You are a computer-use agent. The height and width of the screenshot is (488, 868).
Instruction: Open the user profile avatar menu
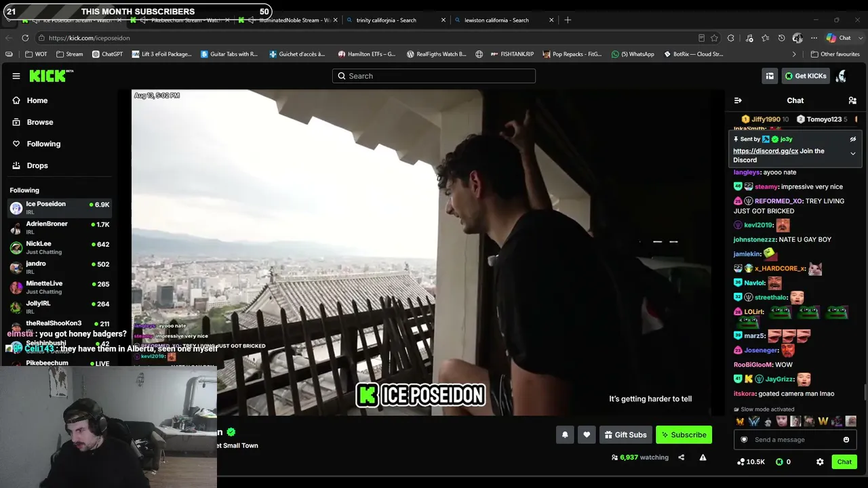pyautogui.click(x=842, y=76)
